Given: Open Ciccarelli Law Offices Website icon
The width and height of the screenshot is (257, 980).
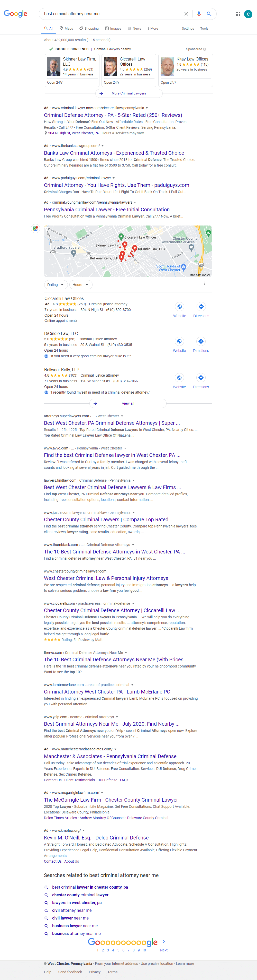Looking at the screenshot, I should click(x=180, y=307).
